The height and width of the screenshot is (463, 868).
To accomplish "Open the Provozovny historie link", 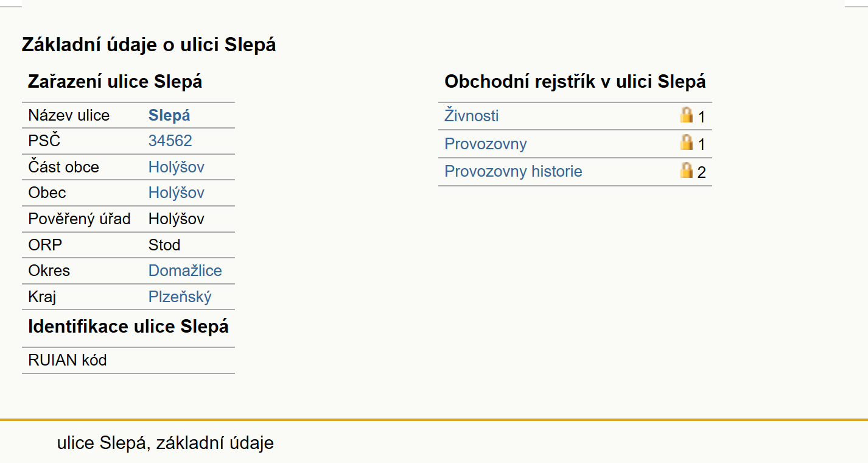I will tap(513, 171).
